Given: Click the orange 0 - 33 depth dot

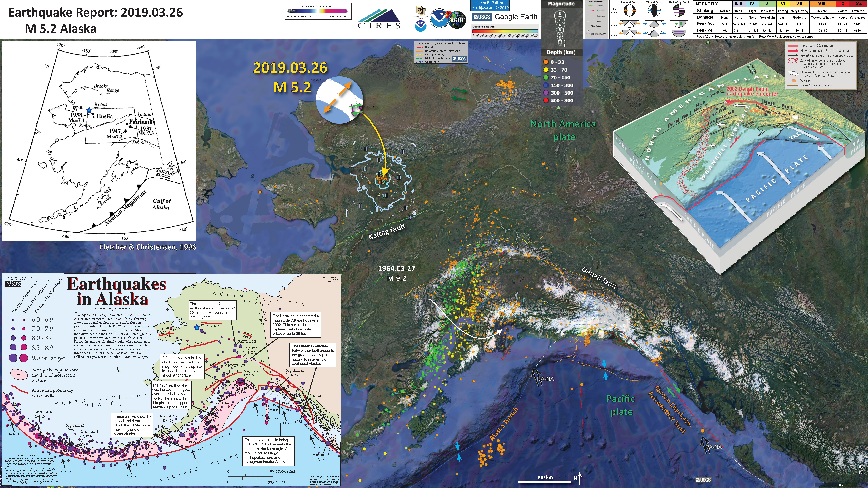Looking at the screenshot, I should 546,62.
